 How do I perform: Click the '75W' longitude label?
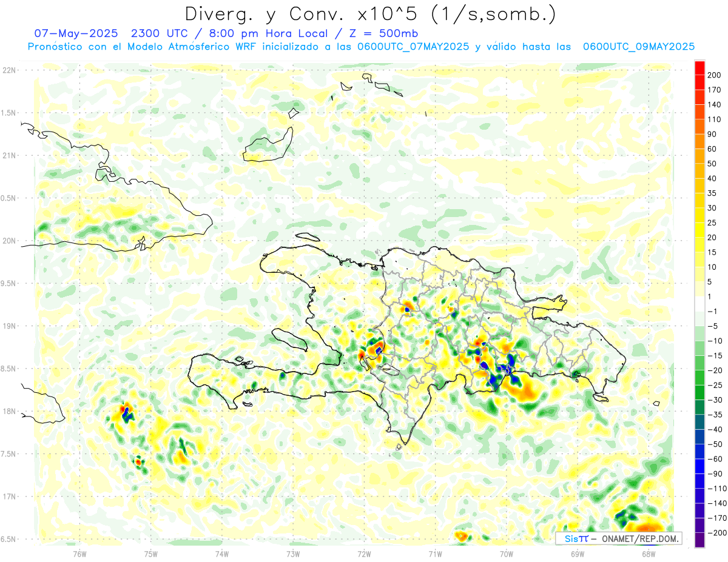tap(151, 554)
